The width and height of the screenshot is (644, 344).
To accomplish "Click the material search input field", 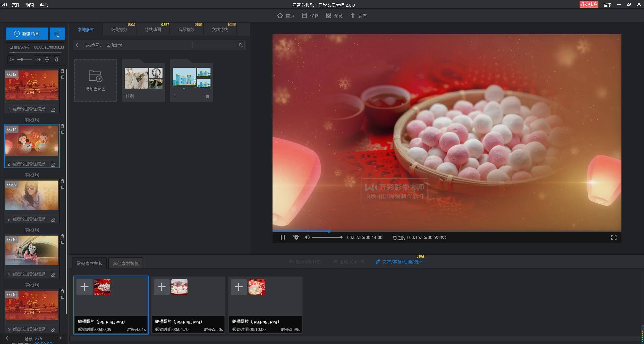I will coord(215,45).
